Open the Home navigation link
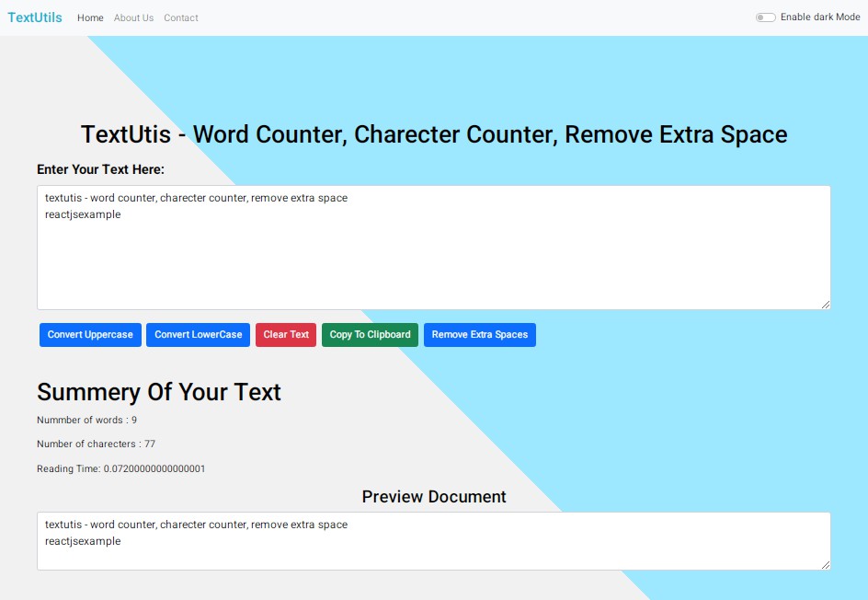Viewport: 868px width, 600px height. tap(90, 17)
